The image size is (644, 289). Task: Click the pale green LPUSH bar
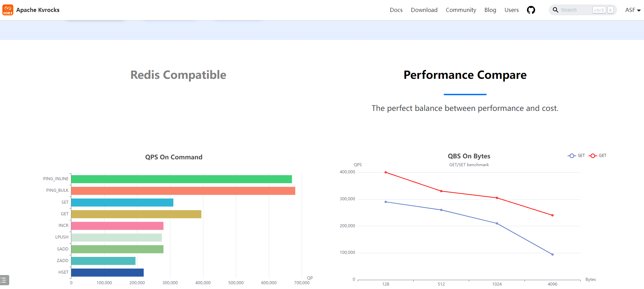point(116,237)
